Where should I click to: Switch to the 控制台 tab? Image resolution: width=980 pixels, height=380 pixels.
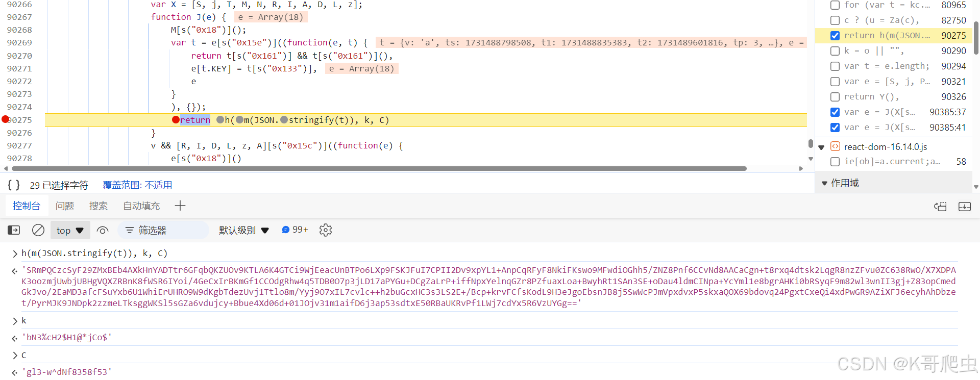point(27,206)
